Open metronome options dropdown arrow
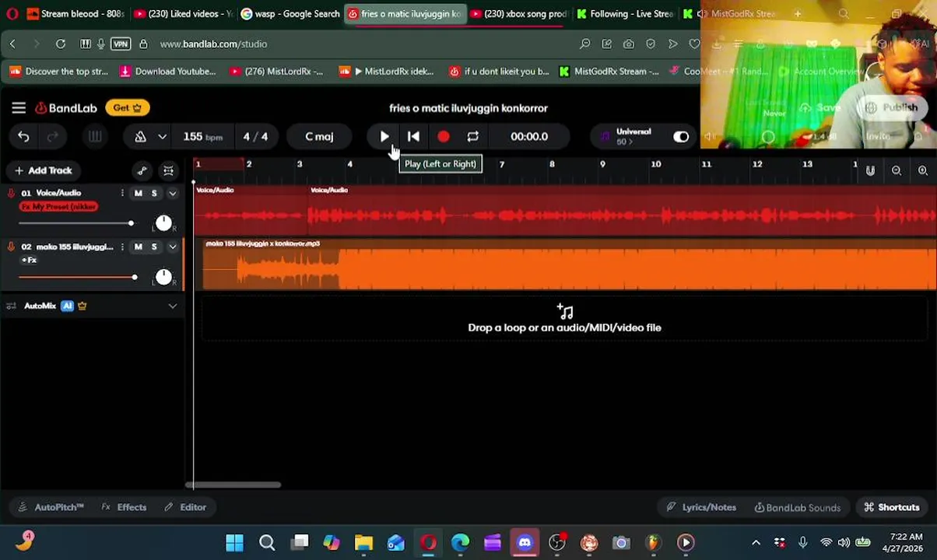 pyautogui.click(x=162, y=137)
